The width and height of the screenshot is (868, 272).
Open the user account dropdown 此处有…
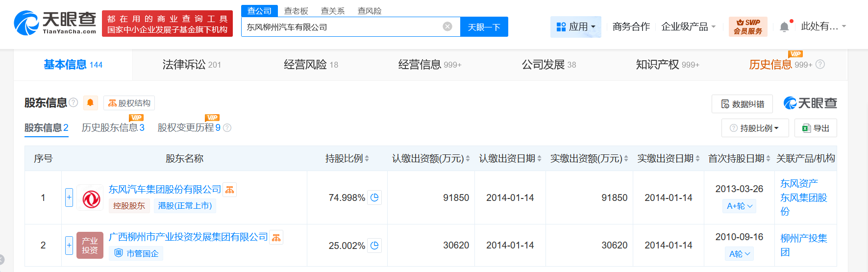[x=823, y=26]
